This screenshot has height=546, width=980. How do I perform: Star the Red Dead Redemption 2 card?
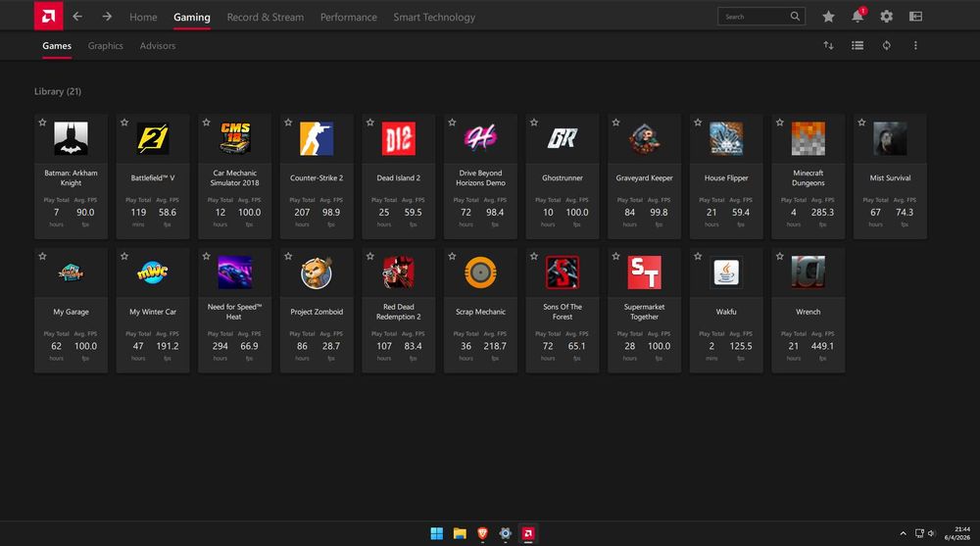(x=370, y=257)
